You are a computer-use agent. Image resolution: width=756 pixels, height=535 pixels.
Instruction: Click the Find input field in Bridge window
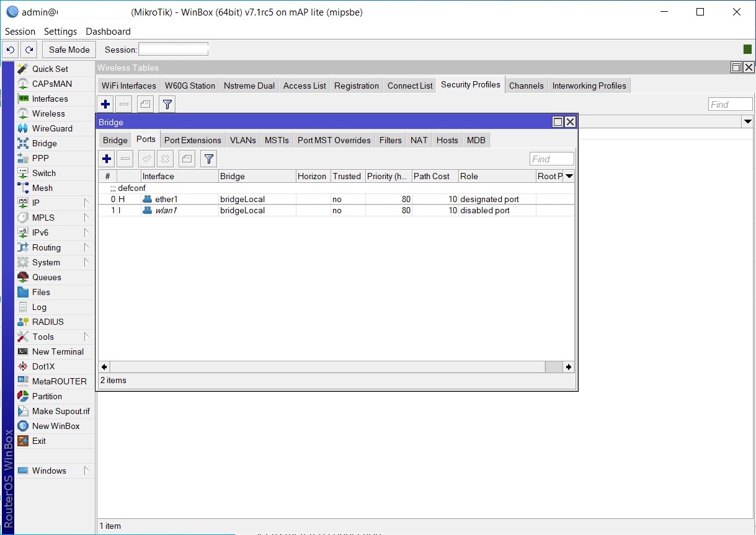click(x=551, y=159)
